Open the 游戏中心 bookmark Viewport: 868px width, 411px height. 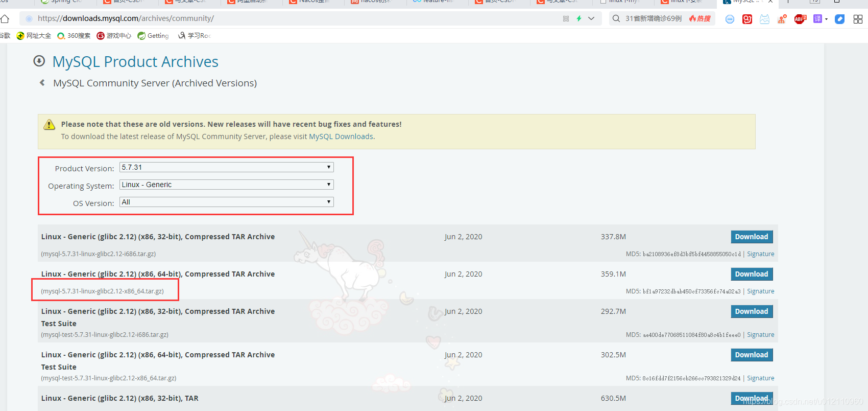coord(114,35)
